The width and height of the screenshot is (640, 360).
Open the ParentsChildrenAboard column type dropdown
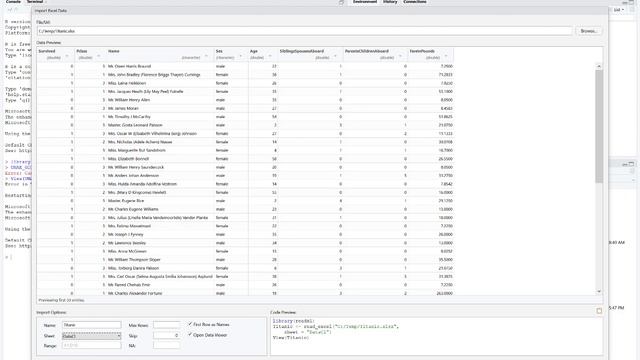(x=400, y=57)
